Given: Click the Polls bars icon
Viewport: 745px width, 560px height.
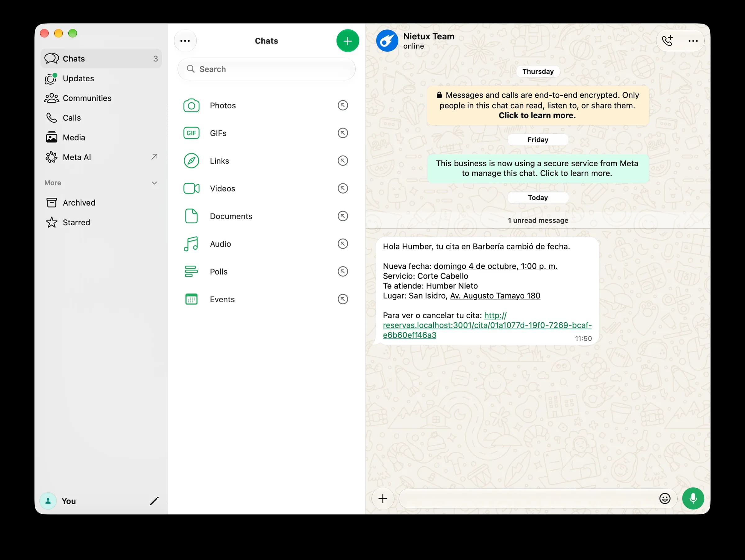Looking at the screenshot, I should pos(191,271).
